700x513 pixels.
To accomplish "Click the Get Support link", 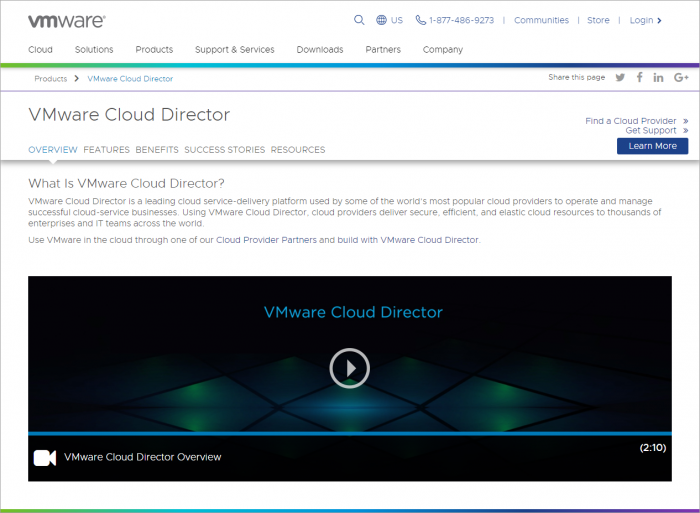I will pyautogui.click(x=650, y=130).
